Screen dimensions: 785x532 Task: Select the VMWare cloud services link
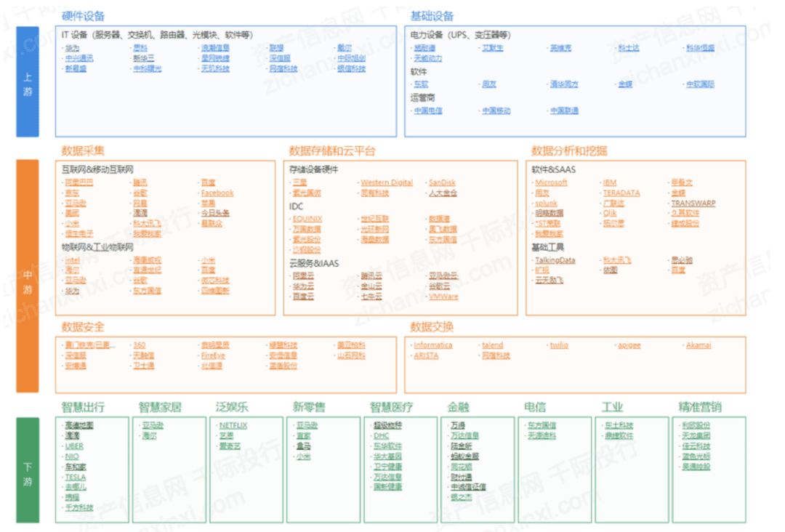click(443, 297)
